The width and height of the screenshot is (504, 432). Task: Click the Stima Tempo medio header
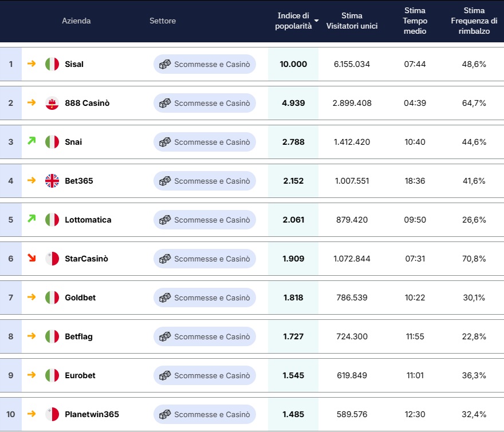(415, 21)
